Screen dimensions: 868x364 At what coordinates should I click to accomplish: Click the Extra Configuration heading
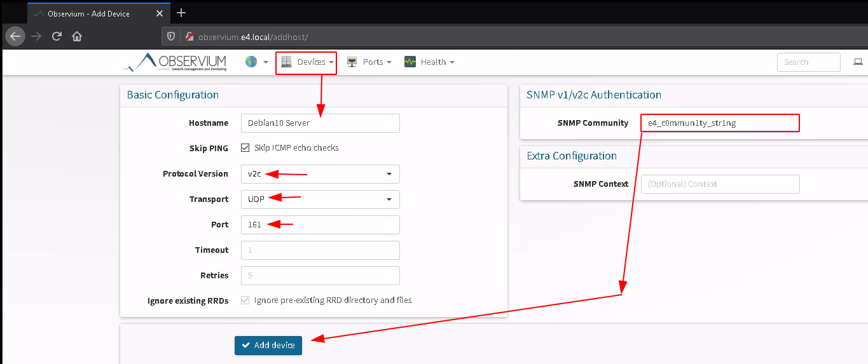(x=572, y=156)
